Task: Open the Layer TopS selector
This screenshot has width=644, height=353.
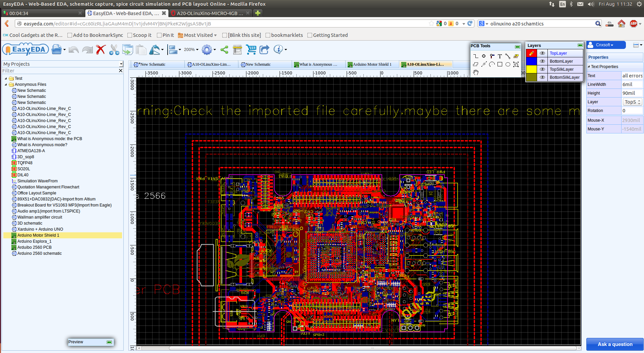Action: (632, 102)
